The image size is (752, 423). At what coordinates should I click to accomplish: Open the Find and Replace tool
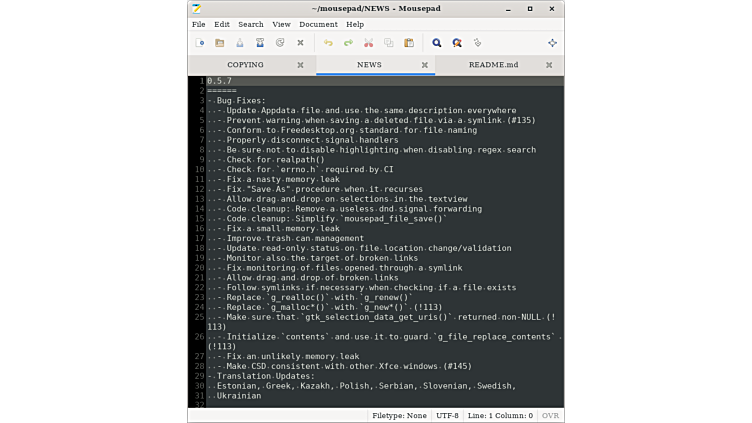[x=457, y=43]
